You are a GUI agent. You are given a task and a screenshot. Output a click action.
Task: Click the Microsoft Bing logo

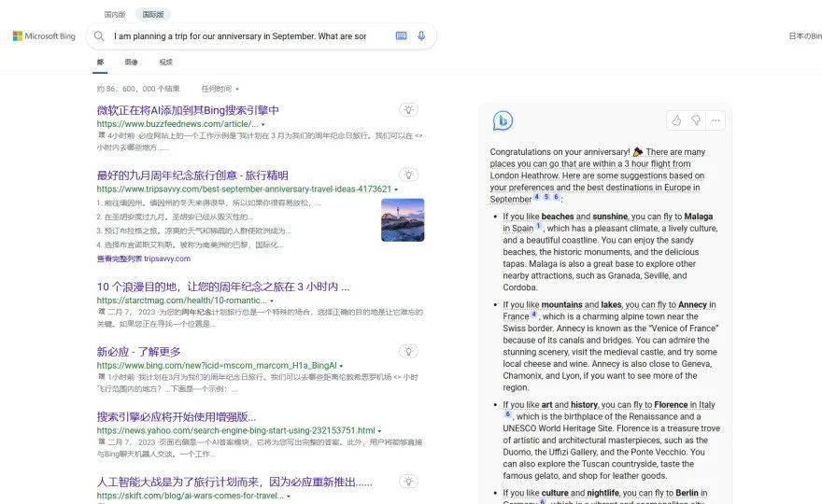click(44, 36)
